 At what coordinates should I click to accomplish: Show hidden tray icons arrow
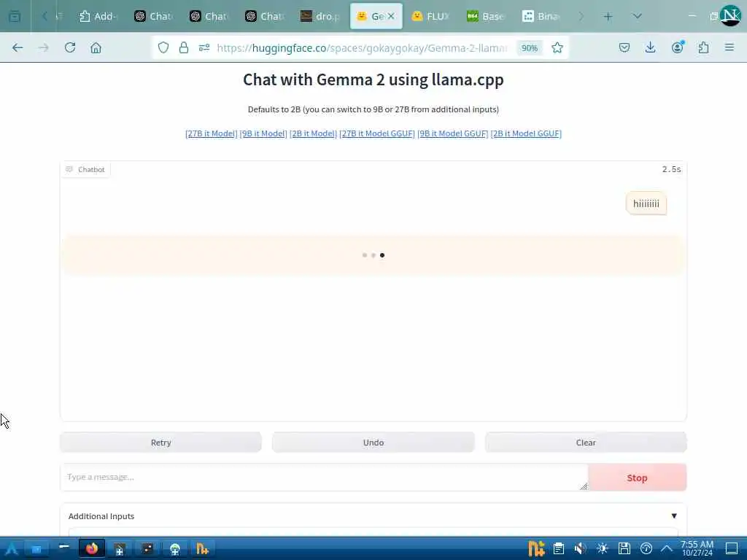coord(667,548)
